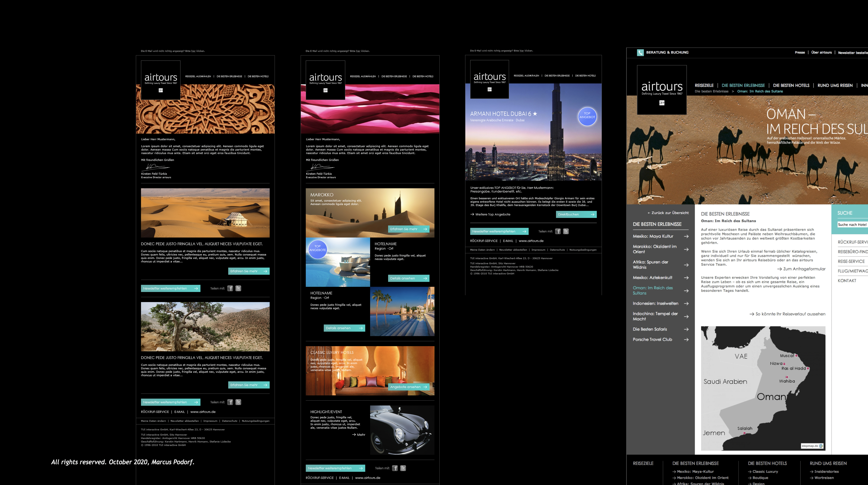Open the Presse link in top bar

coord(800,52)
